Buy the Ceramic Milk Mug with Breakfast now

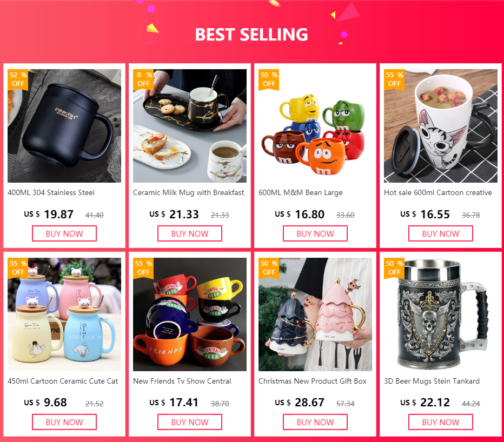tap(190, 233)
